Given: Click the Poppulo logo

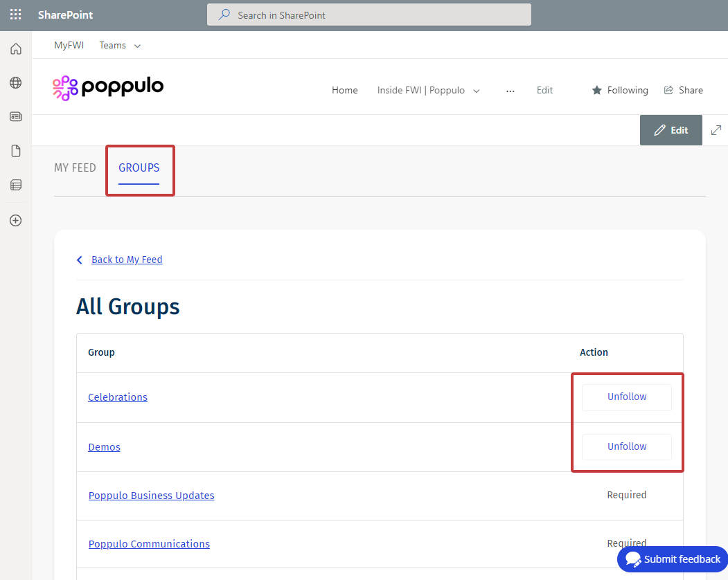Looking at the screenshot, I should pyautogui.click(x=108, y=87).
